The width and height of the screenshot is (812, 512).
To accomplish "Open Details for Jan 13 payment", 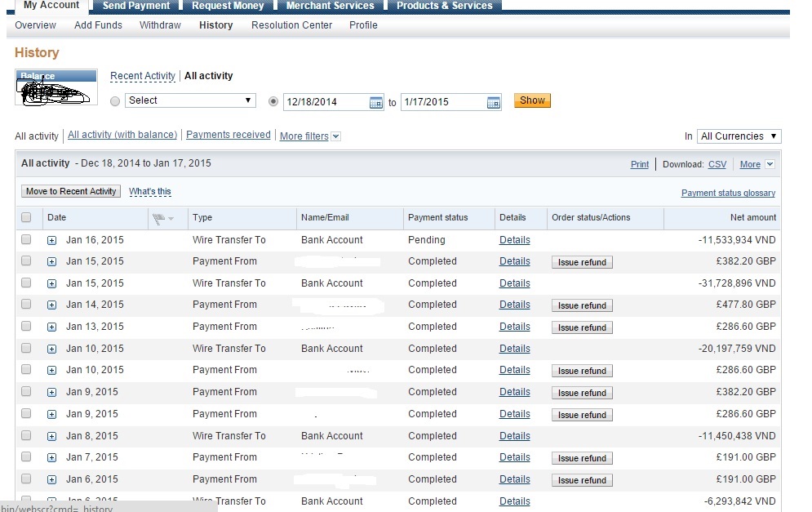I will [515, 327].
